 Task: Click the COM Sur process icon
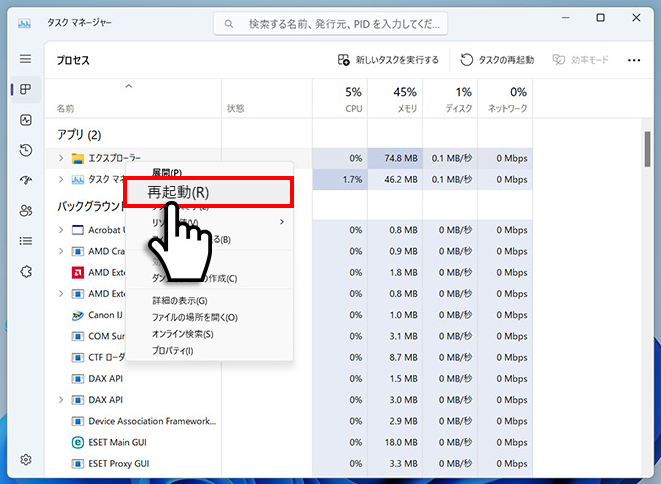point(78,336)
